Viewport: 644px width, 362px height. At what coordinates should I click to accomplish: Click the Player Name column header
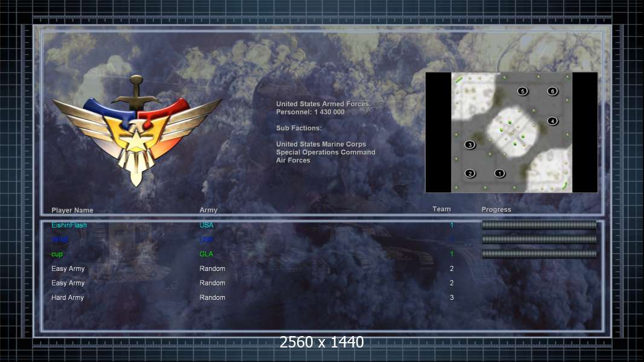[72, 211]
